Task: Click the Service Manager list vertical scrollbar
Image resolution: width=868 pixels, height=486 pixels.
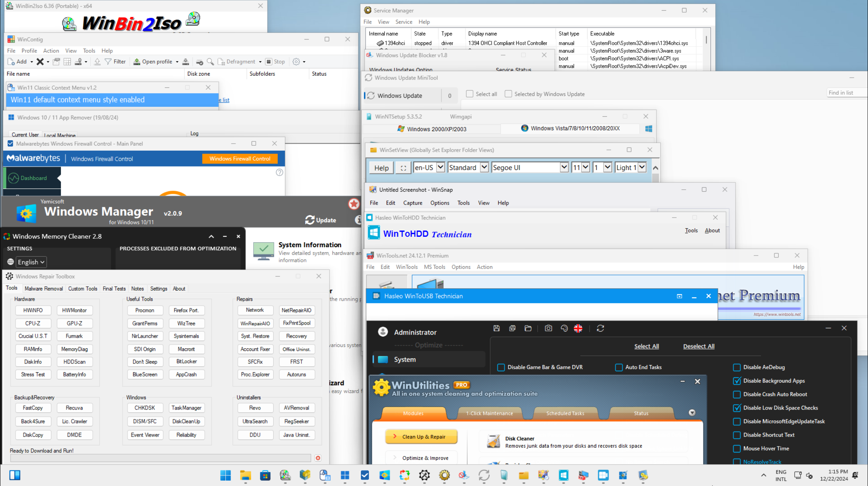Action: point(706,49)
